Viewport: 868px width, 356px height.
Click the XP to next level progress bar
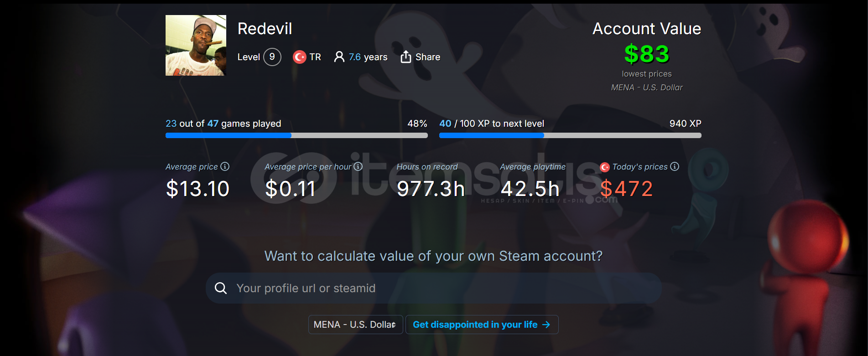tap(570, 135)
